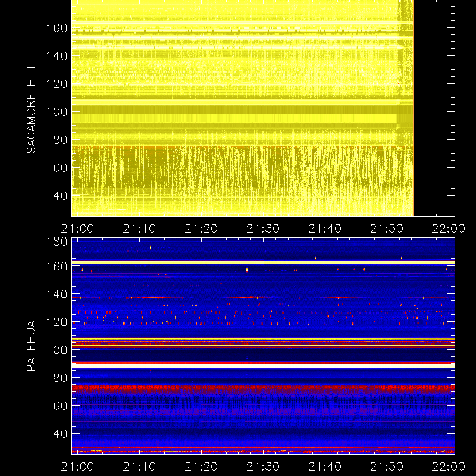Click Palehua plot's 21:00 time label
The image size is (476, 476).
tap(78, 466)
